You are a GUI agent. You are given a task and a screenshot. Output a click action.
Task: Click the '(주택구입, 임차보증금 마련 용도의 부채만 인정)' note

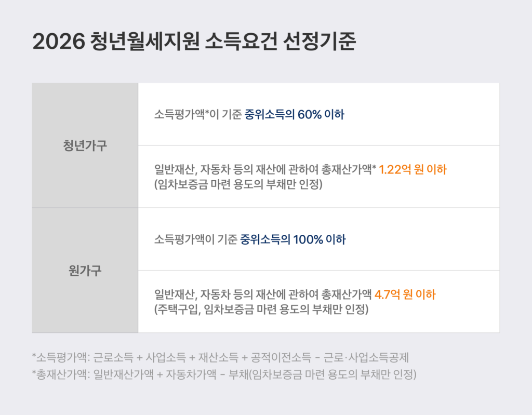point(261,310)
